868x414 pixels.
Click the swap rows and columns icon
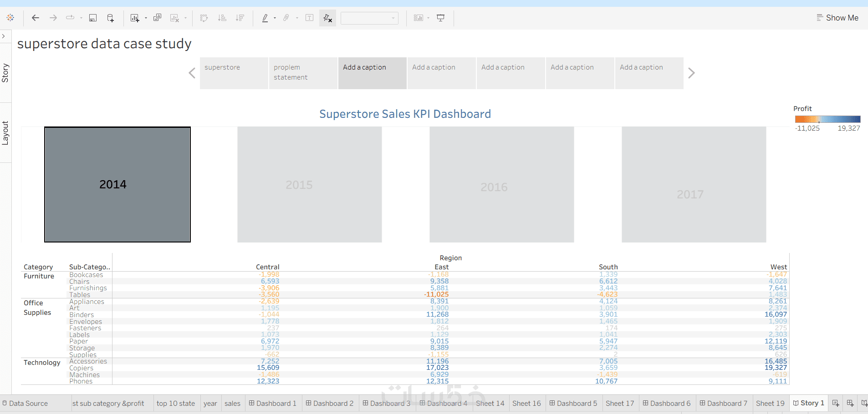point(204,18)
